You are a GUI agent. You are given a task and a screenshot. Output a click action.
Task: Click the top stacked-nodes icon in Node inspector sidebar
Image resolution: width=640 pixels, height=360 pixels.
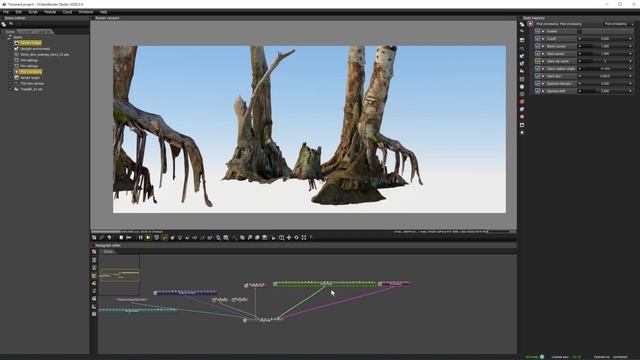522,24
